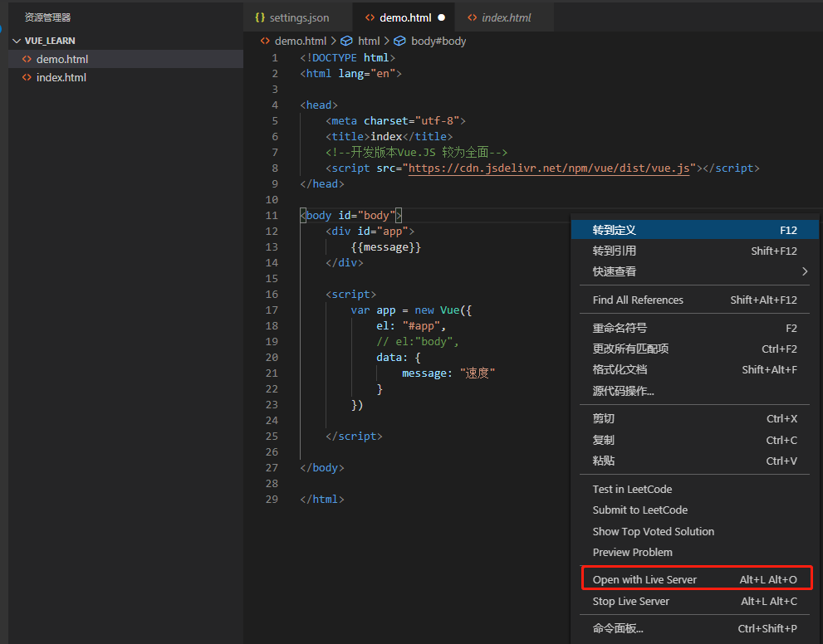Collapse the VUE_LEARN folder in Explorer
The width and height of the screenshot is (823, 644).
(x=17, y=40)
